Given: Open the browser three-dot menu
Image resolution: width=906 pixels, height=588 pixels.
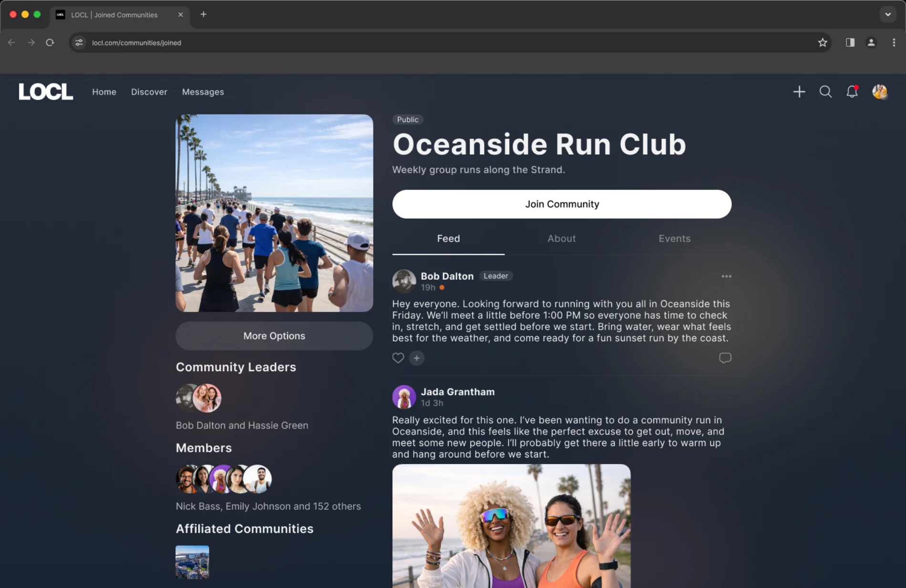Looking at the screenshot, I should tap(894, 42).
